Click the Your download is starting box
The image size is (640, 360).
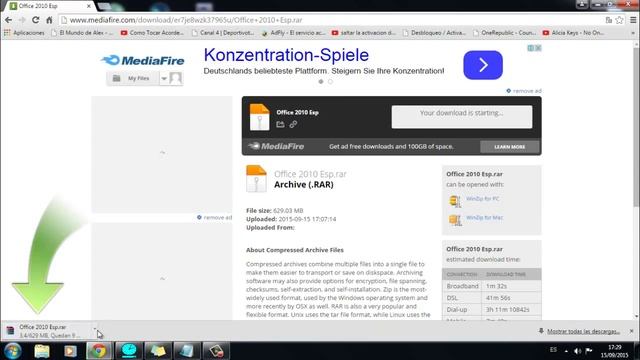[462, 117]
